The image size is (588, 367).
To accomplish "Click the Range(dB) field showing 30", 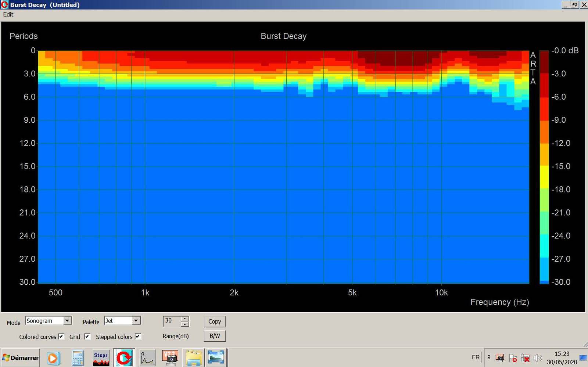I will tap(172, 321).
